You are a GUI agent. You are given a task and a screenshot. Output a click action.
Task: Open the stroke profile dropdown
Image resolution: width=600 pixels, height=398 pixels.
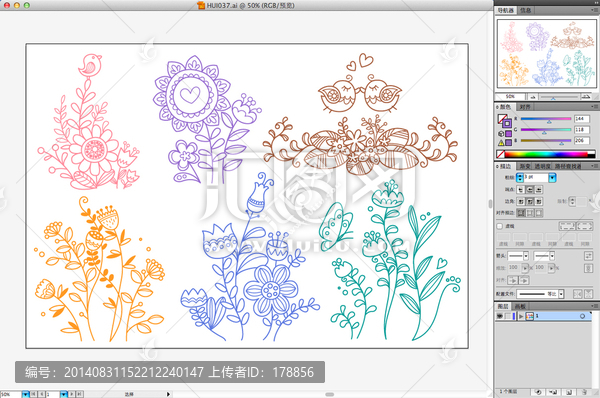(x=561, y=294)
